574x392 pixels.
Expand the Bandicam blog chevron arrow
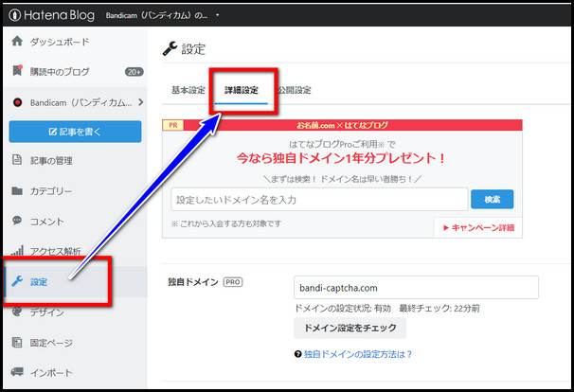click(140, 102)
